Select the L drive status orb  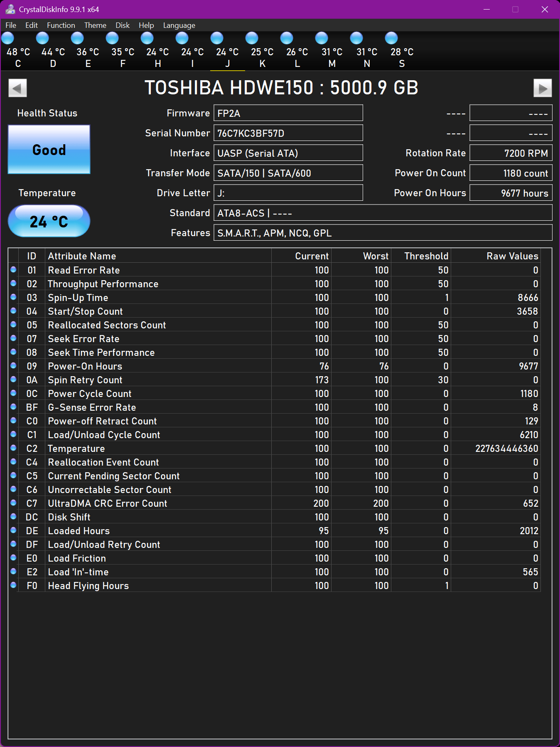[287, 38]
